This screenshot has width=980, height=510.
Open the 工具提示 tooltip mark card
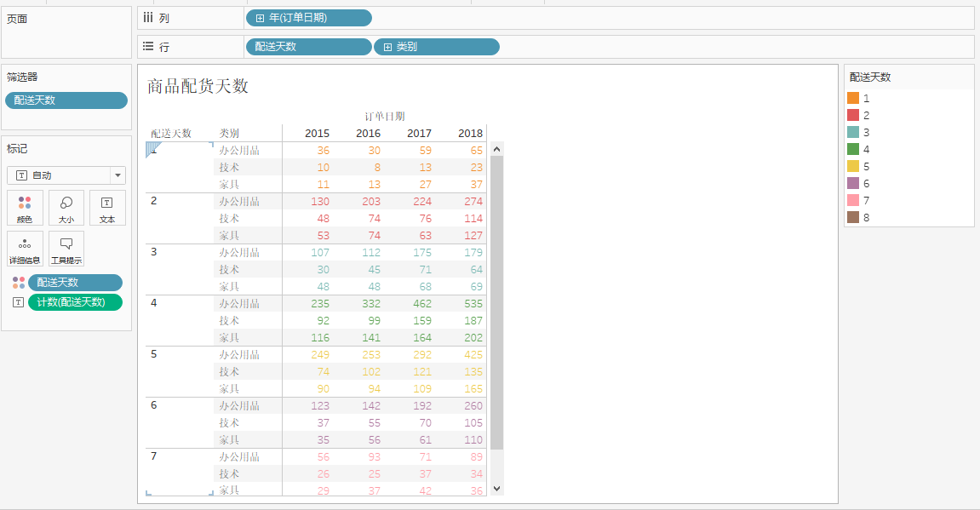click(66, 249)
